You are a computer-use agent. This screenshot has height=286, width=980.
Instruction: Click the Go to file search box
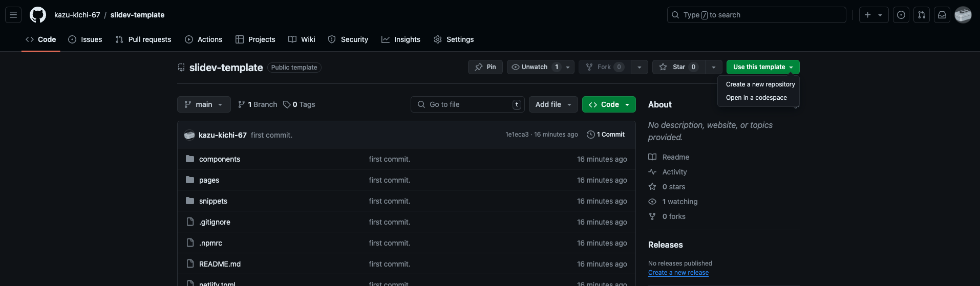click(467, 104)
